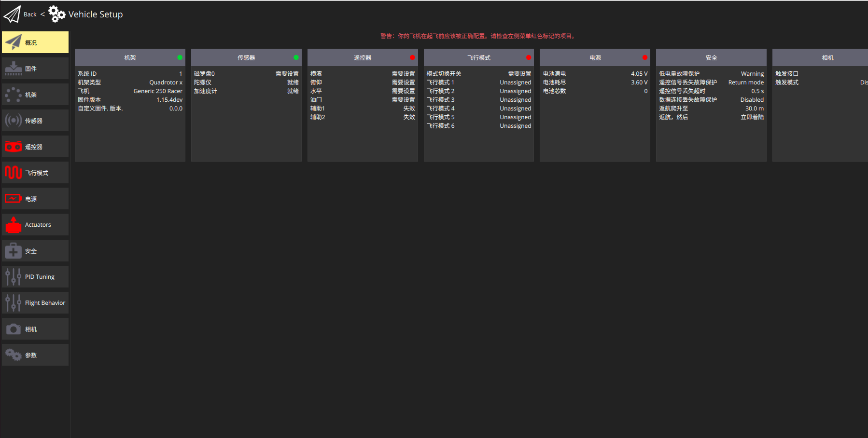
Task: Click the 系统 ID label in the 机架 card
Action: 87,74
